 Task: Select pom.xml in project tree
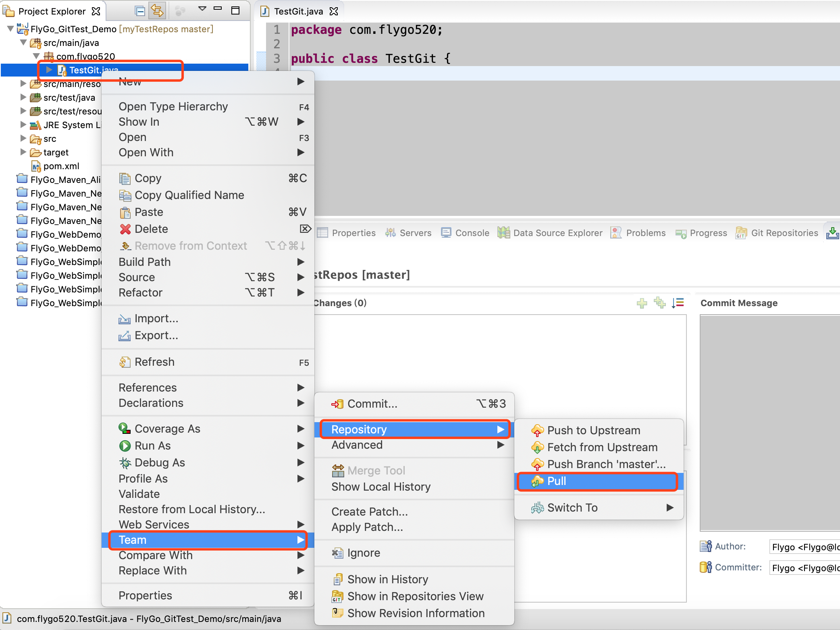point(61,166)
